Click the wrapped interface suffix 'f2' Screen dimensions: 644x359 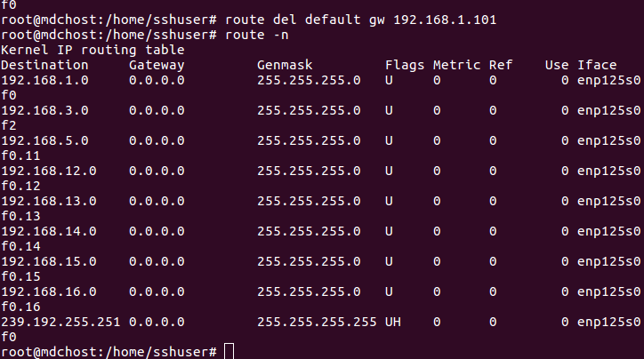click(9, 125)
